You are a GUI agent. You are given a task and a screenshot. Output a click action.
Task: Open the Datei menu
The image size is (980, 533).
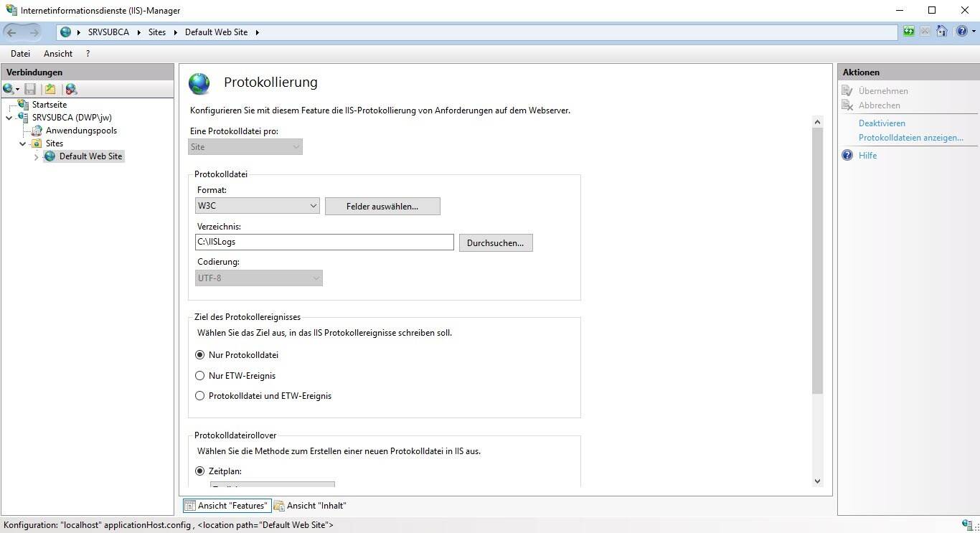[x=20, y=54]
